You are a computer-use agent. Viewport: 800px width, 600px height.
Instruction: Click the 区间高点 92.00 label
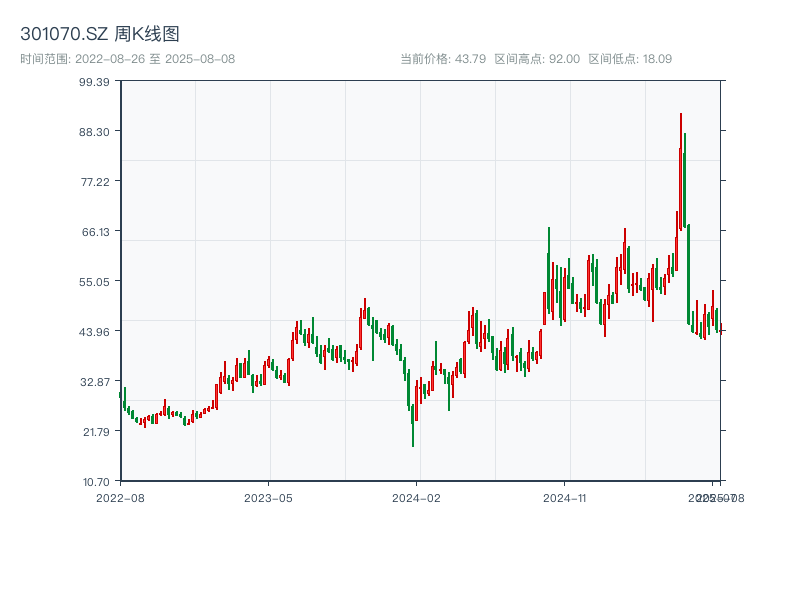coord(537,59)
